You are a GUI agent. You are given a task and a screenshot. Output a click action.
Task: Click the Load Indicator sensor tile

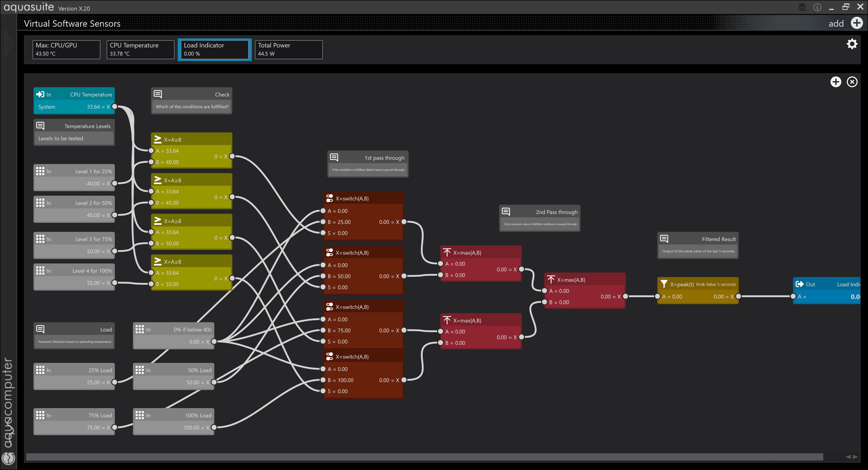point(215,49)
